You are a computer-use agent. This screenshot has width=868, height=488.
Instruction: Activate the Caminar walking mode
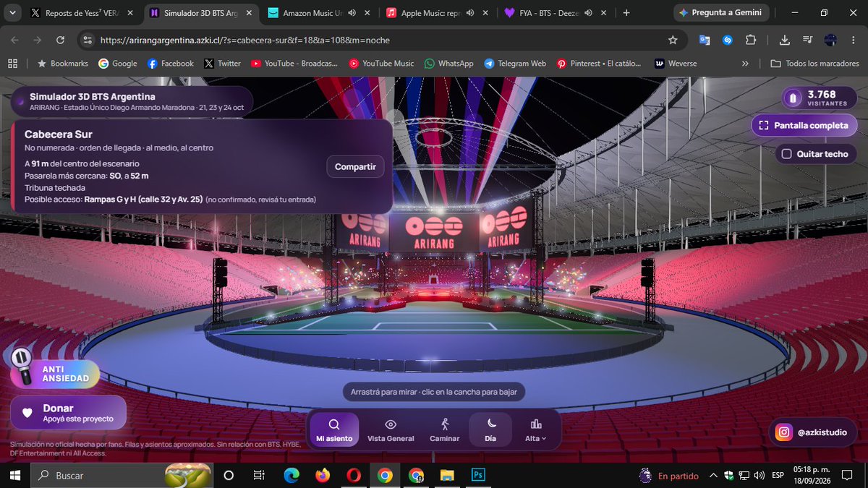445,430
